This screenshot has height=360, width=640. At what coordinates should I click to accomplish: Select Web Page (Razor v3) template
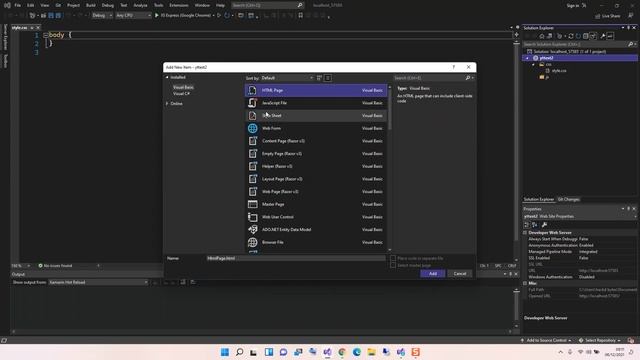316,191
